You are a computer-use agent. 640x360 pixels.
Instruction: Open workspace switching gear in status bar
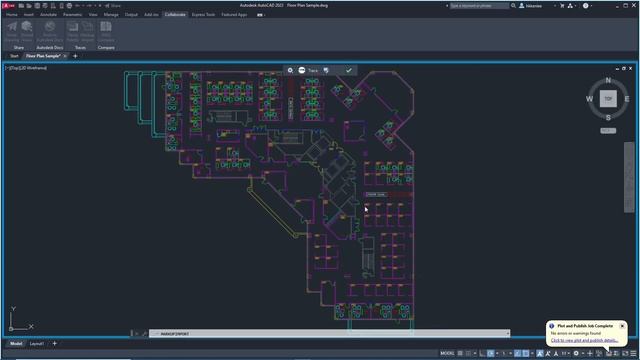(x=576, y=353)
